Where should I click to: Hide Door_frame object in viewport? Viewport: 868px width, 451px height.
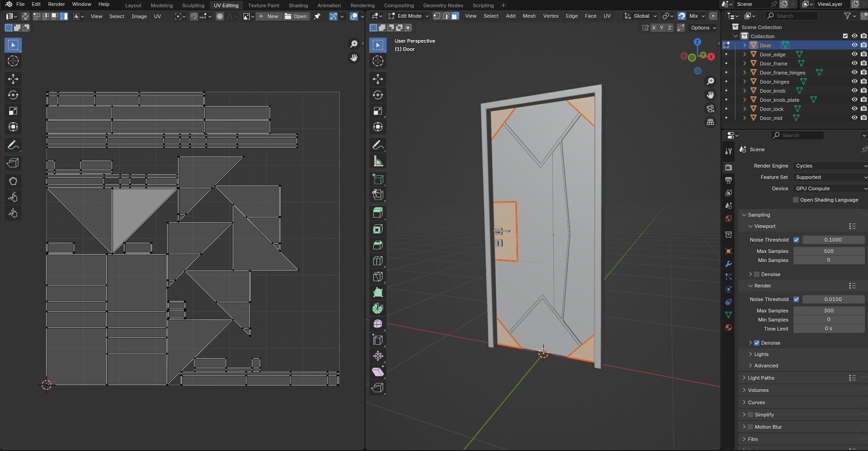tap(854, 64)
